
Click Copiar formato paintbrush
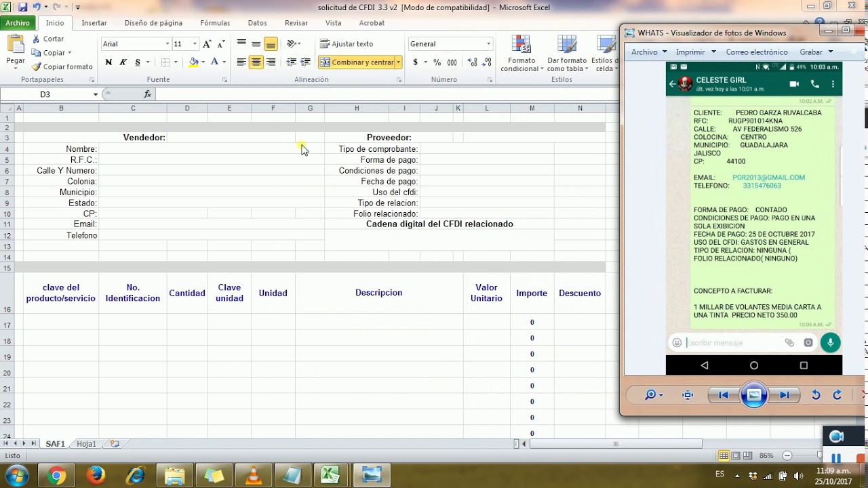[62, 66]
